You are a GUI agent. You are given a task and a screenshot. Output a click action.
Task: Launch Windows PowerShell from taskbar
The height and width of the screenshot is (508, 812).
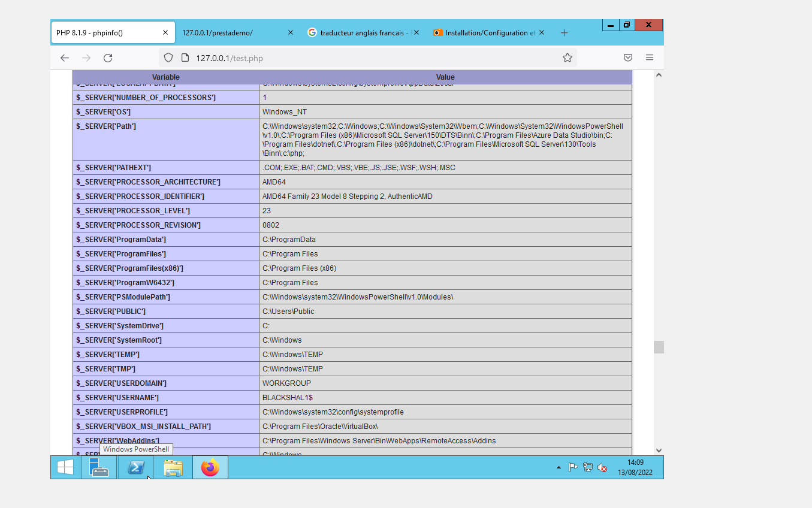point(136,467)
